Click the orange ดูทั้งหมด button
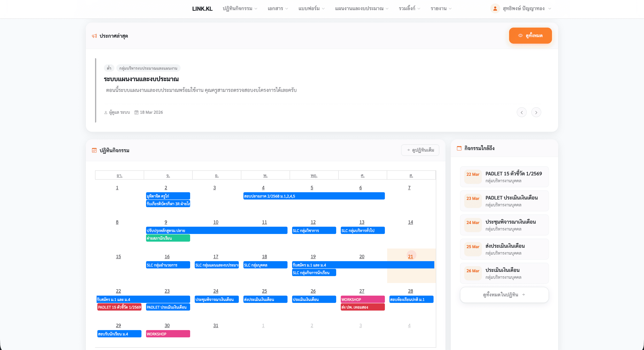The image size is (644, 350). pos(530,35)
